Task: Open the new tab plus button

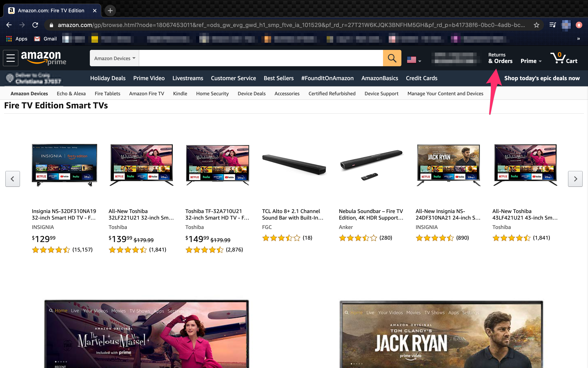Action: point(110,10)
